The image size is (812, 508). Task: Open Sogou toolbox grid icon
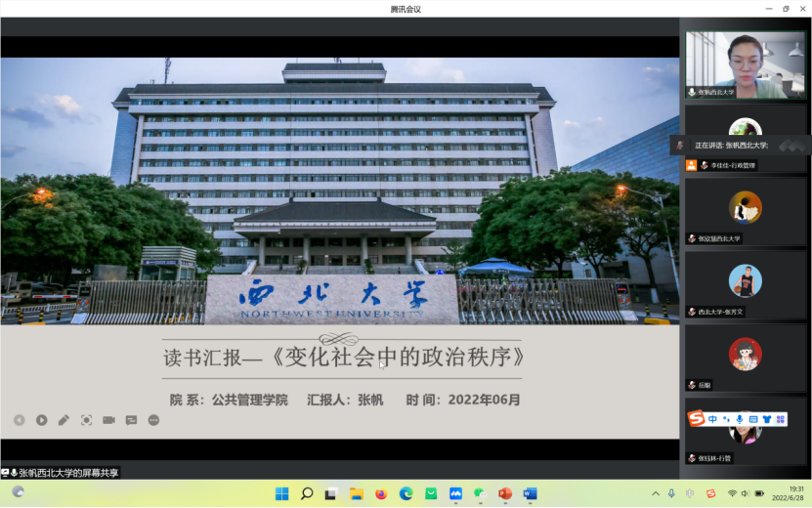(780, 419)
